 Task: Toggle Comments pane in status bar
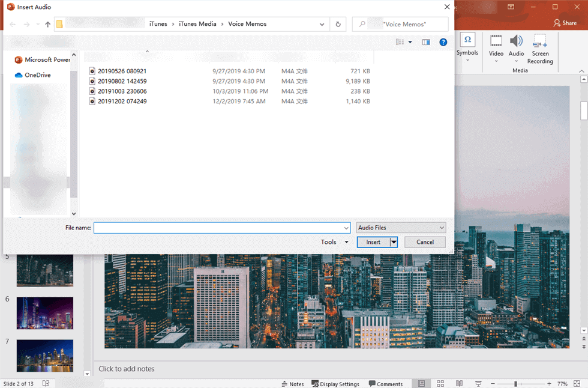point(385,384)
